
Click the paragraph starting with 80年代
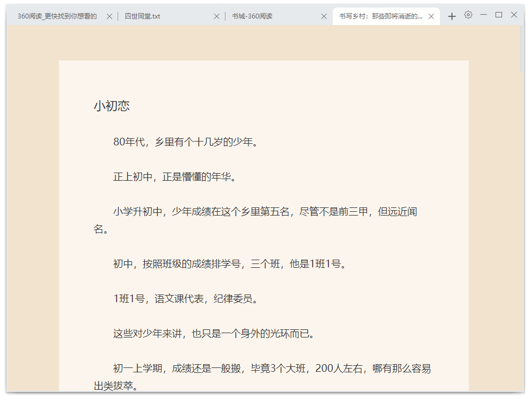pyautogui.click(x=185, y=143)
